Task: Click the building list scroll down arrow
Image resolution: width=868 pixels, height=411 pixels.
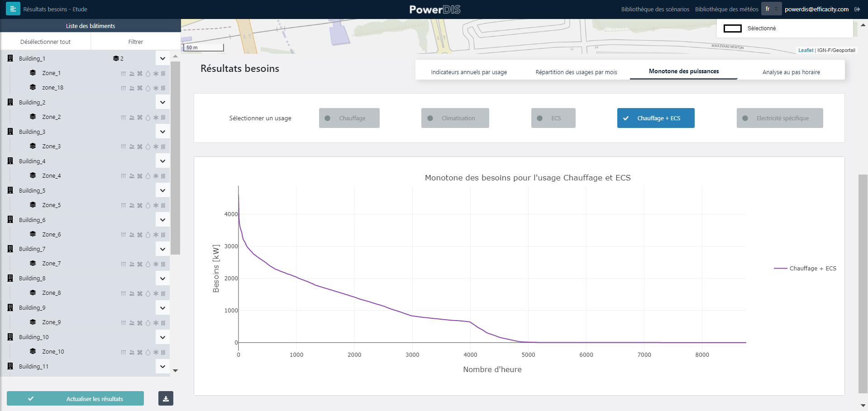Action: click(176, 371)
